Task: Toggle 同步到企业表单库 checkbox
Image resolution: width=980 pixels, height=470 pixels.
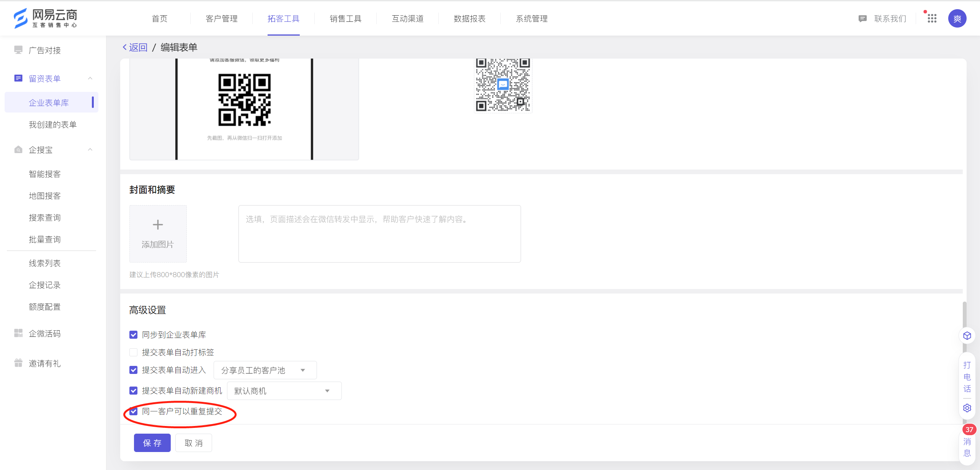Action: coord(134,335)
